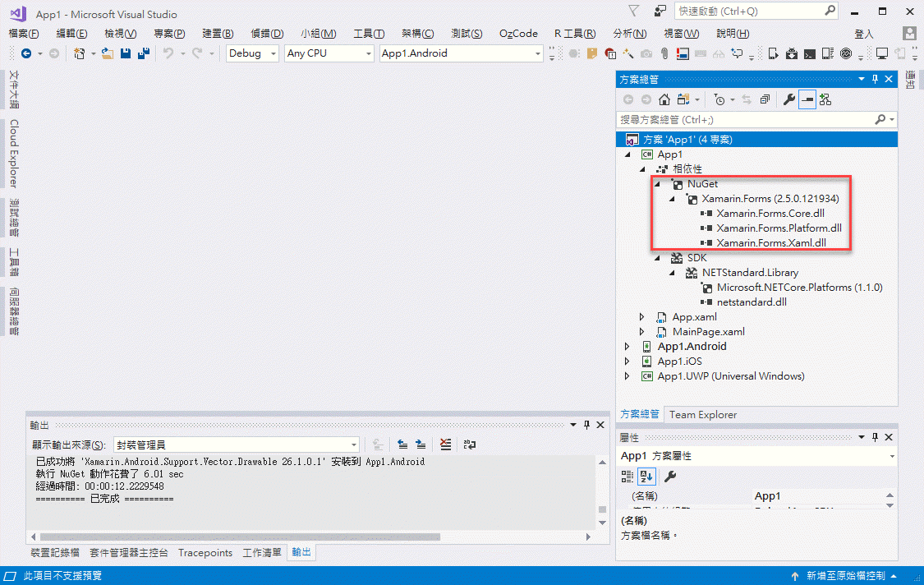This screenshot has width=924, height=585.
Task: Expand the App1.iOS project
Action: pos(627,362)
